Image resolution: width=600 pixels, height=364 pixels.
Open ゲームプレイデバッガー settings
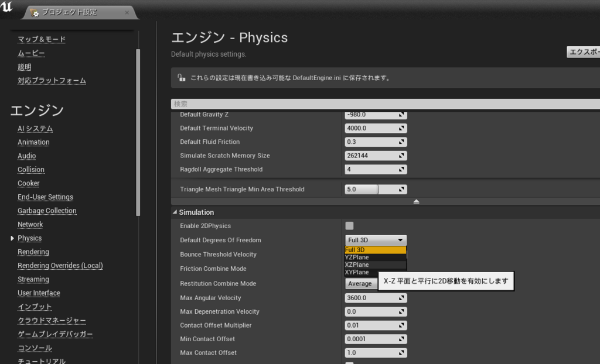tap(56, 335)
